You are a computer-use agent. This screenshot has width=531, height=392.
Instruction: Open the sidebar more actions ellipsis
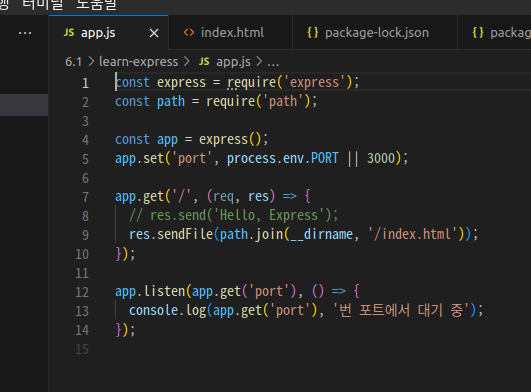pyautogui.click(x=25, y=33)
